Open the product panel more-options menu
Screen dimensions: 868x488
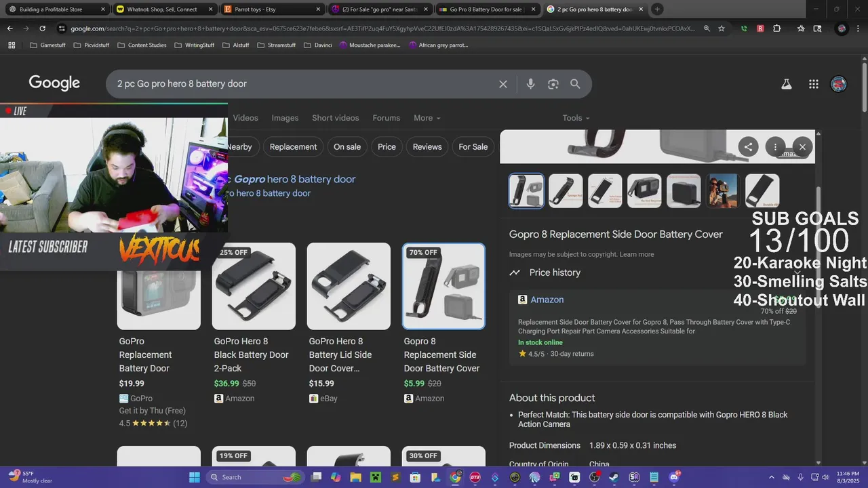click(x=775, y=146)
